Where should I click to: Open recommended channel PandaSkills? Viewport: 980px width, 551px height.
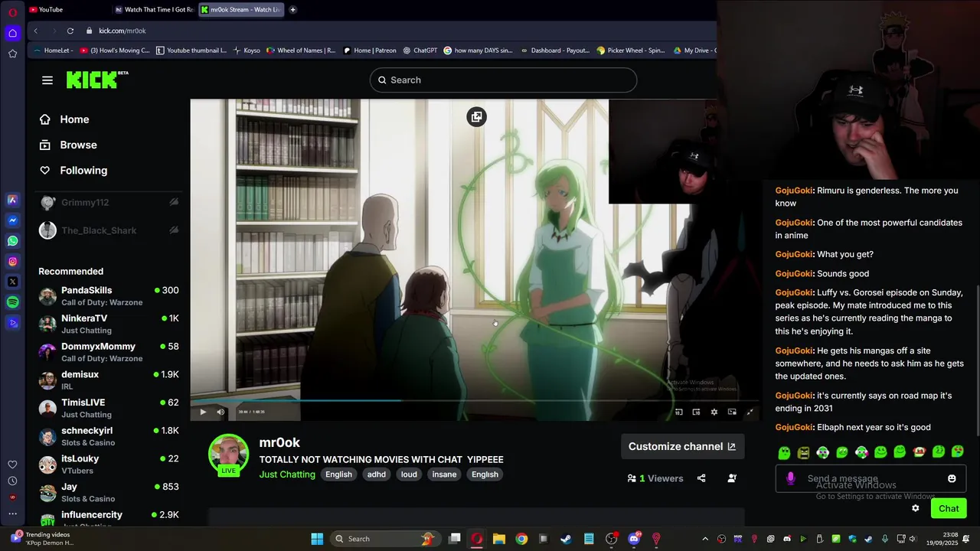pyautogui.click(x=109, y=295)
